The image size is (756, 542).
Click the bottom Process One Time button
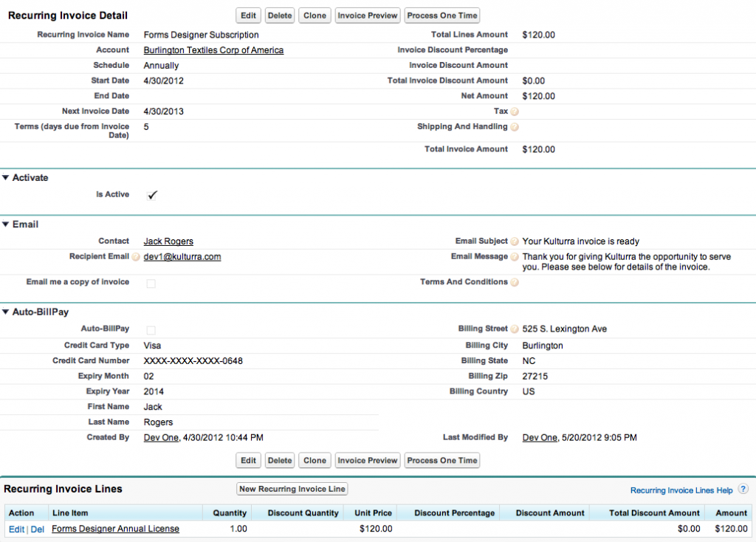coord(442,461)
